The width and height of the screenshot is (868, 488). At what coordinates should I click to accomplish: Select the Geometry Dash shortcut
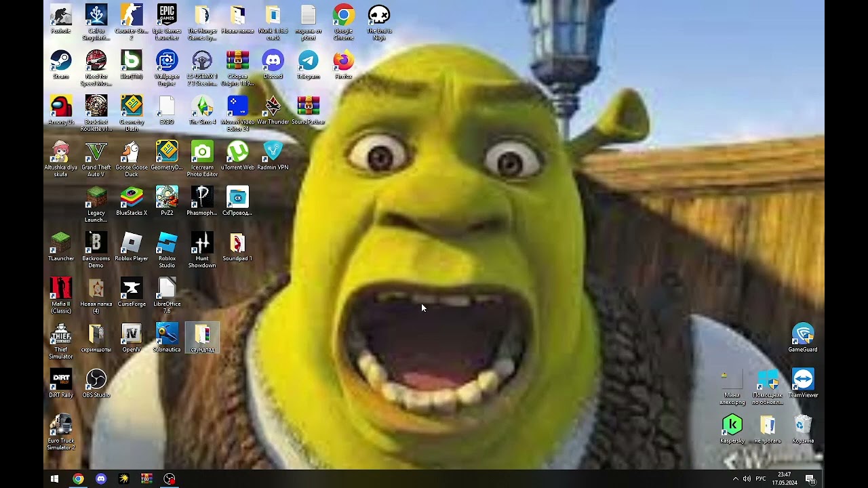132,114
